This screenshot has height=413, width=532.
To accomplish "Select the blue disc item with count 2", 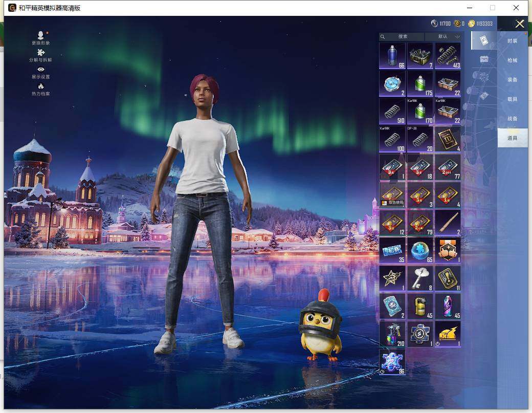I will [392, 83].
